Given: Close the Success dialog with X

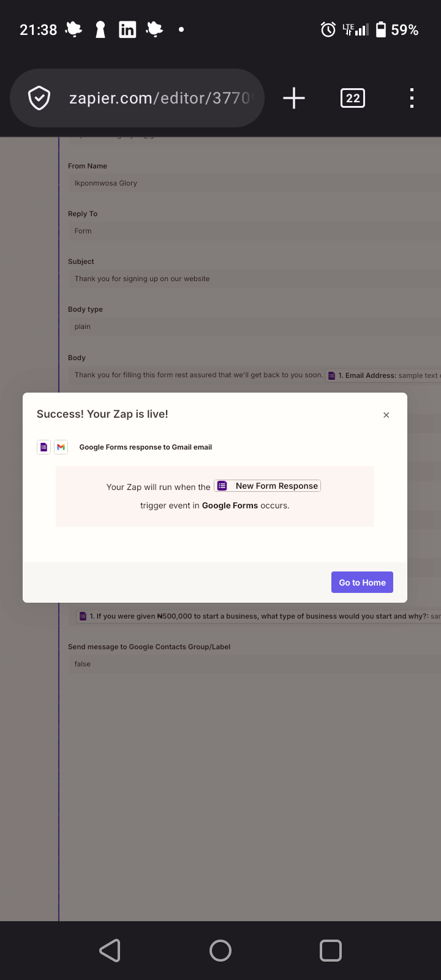Looking at the screenshot, I should point(386,415).
